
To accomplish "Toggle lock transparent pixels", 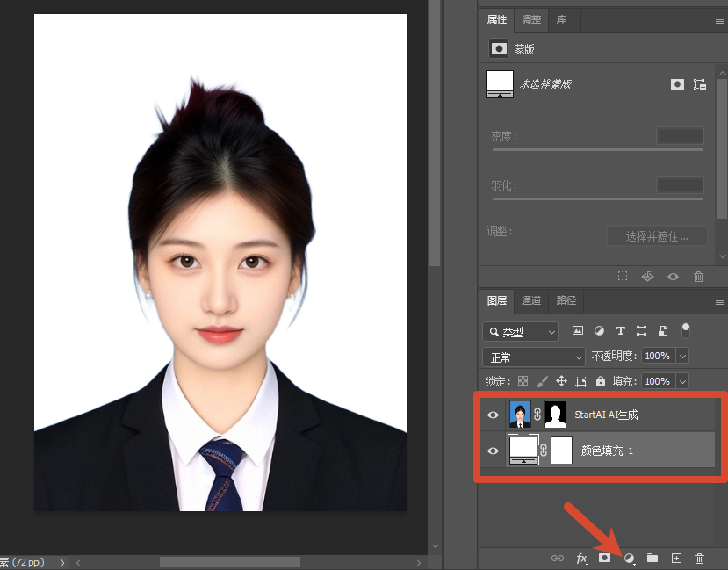I will click(x=523, y=381).
